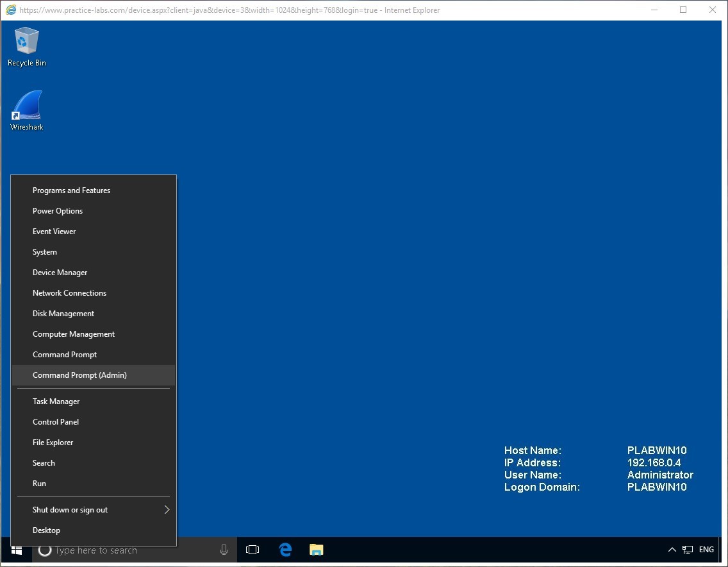This screenshot has width=728, height=567.
Task: Open Device Manager from the context menu
Action: pyautogui.click(x=60, y=273)
